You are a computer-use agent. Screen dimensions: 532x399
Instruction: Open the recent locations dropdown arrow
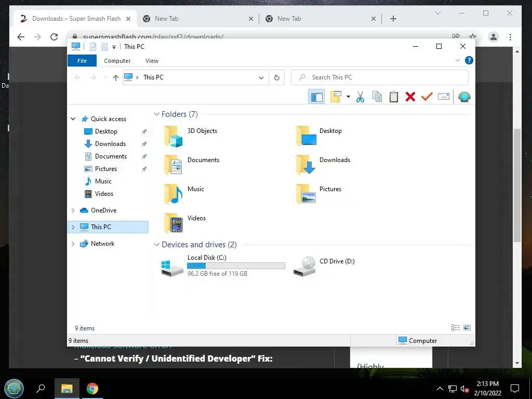[105, 78]
